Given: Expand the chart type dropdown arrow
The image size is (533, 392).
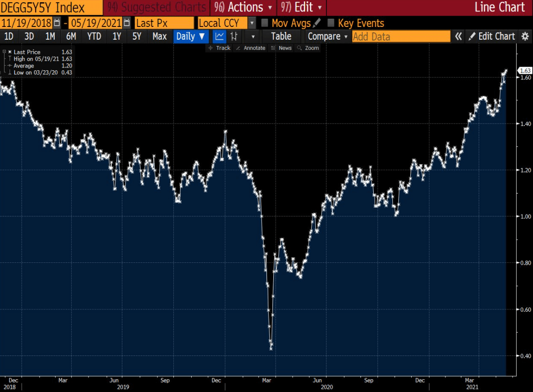Looking at the screenshot, I should (253, 37).
